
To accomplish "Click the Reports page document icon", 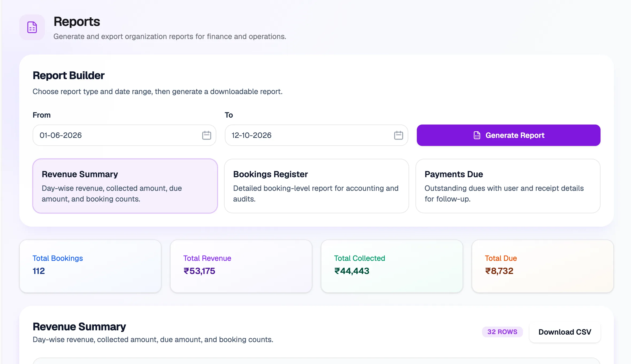I will (x=32, y=27).
